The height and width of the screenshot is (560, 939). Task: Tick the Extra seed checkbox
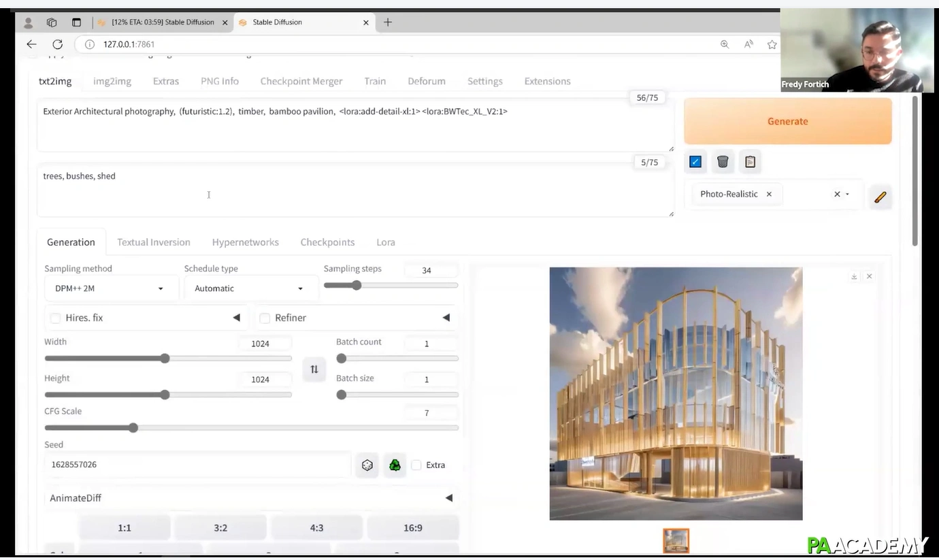point(416,465)
